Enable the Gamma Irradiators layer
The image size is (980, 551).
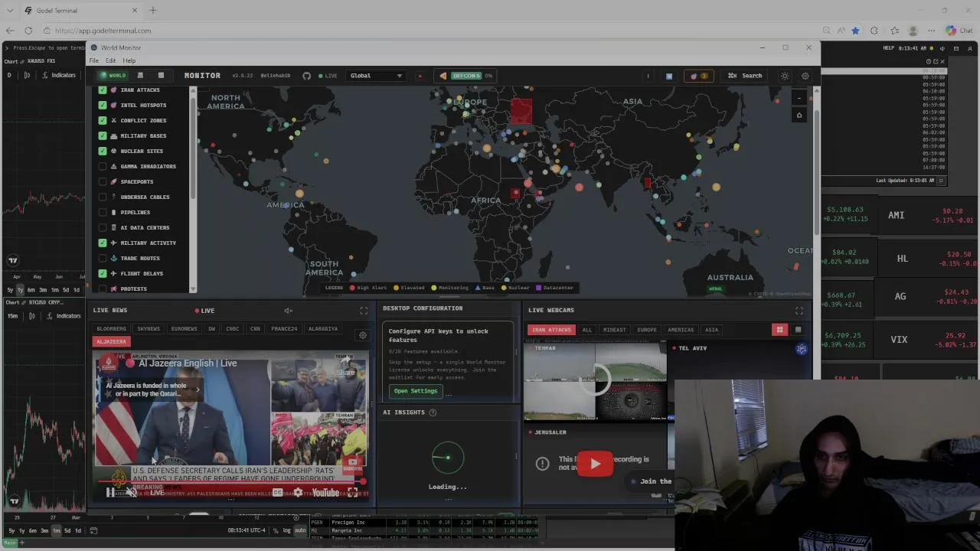(103, 166)
